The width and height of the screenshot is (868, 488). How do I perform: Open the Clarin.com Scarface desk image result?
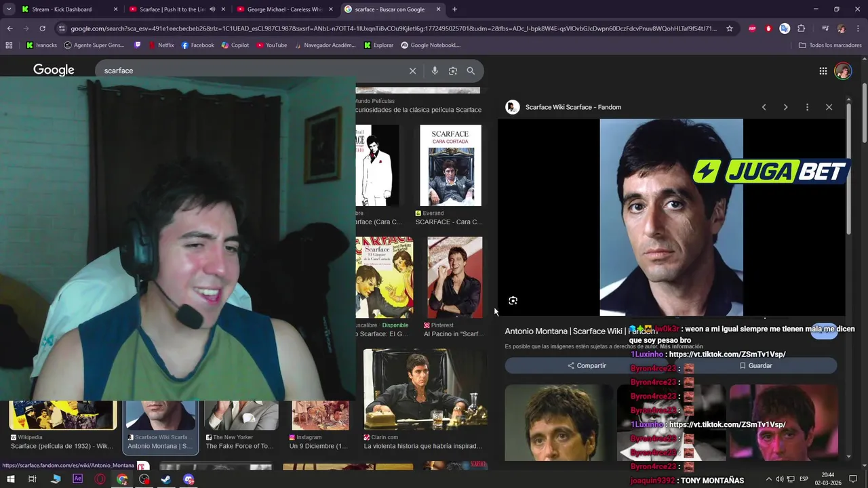[x=425, y=399]
